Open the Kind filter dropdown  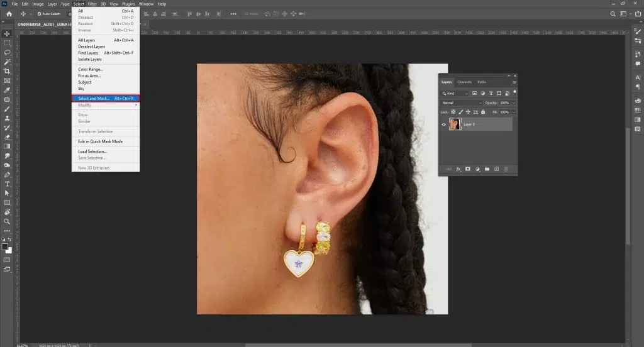(455, 93)
